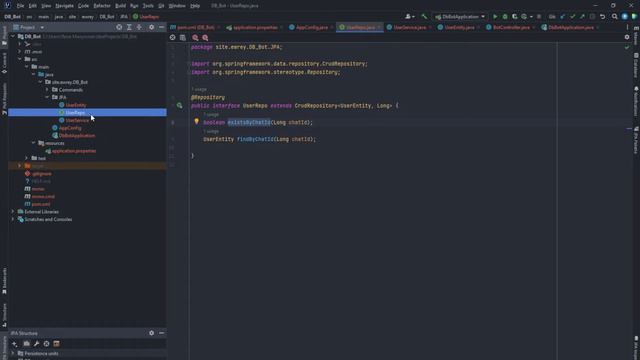Screen dimensions: 640x360
Task: Open the Navigate menu
Action: 64,6
